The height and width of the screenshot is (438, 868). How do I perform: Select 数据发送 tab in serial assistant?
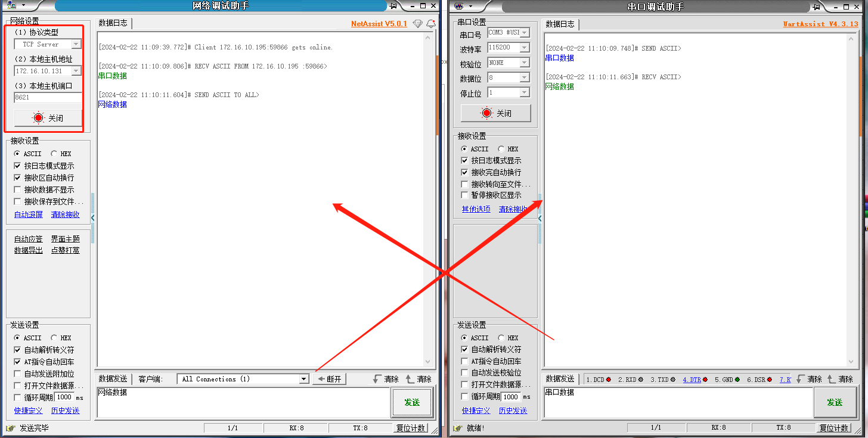560,379
